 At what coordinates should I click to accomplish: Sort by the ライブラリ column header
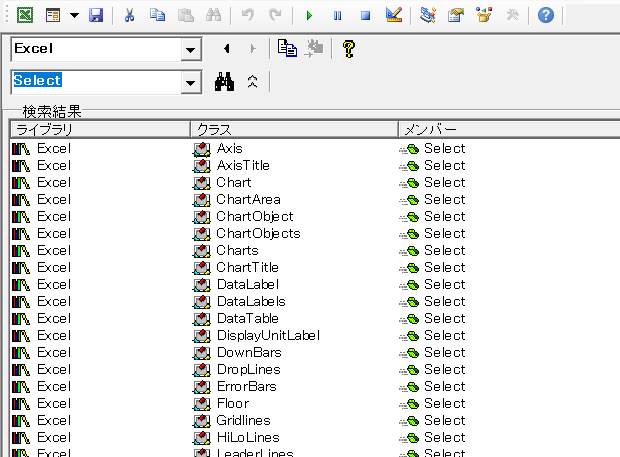point(100,129)
